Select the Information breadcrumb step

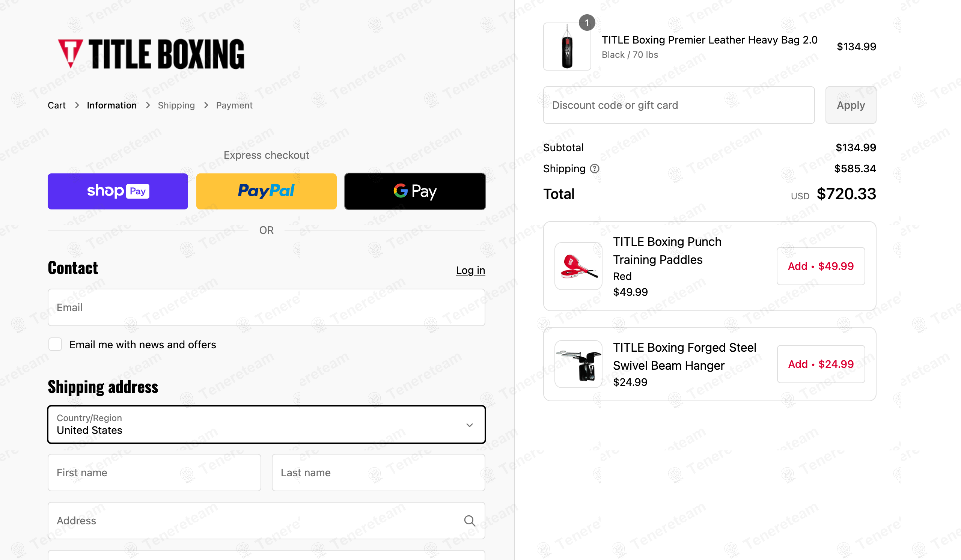pyautogui.click(x=111, y=105)
